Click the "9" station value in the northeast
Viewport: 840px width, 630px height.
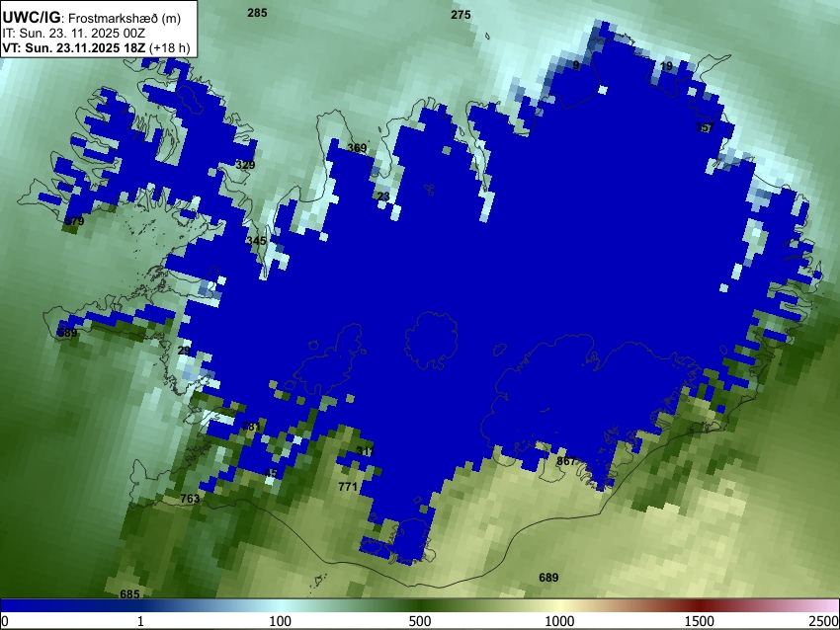576,65
